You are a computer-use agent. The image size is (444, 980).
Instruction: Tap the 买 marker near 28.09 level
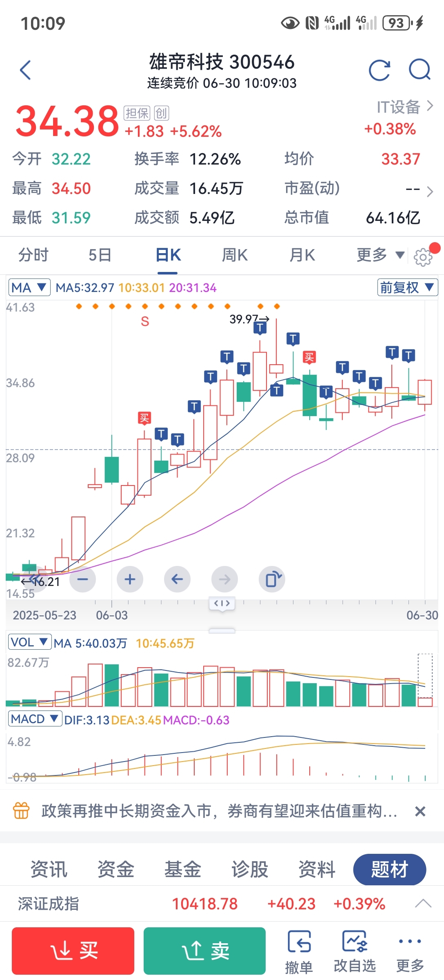(x=144, y=418)
